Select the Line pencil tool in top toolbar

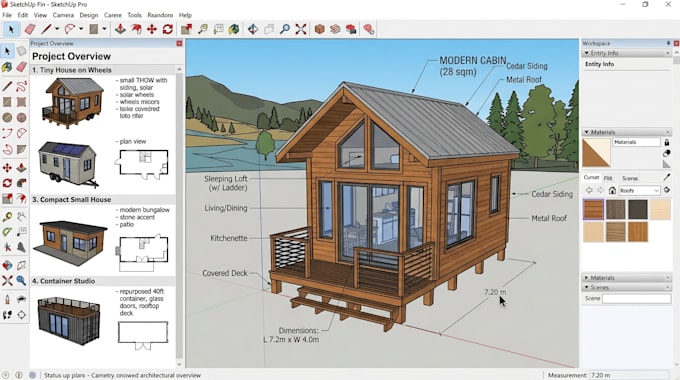46,29
